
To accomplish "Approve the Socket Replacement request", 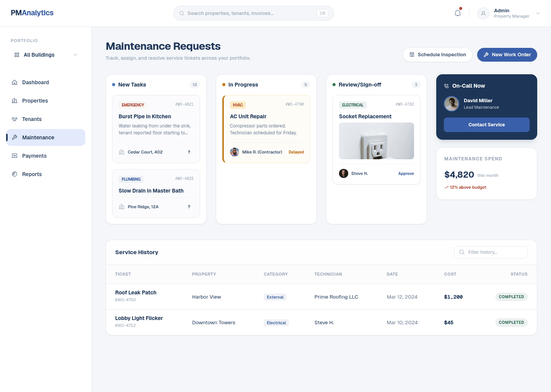I will coord(406,173).
